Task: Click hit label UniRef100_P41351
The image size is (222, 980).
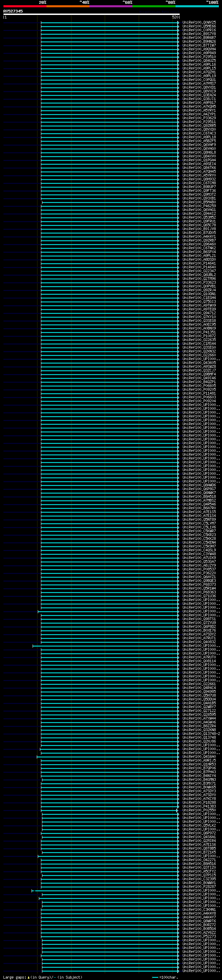Action: click(199, 332)
